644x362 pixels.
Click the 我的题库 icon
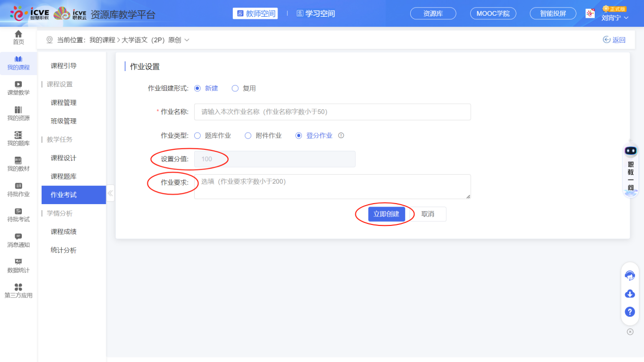[x=18, y=138]
